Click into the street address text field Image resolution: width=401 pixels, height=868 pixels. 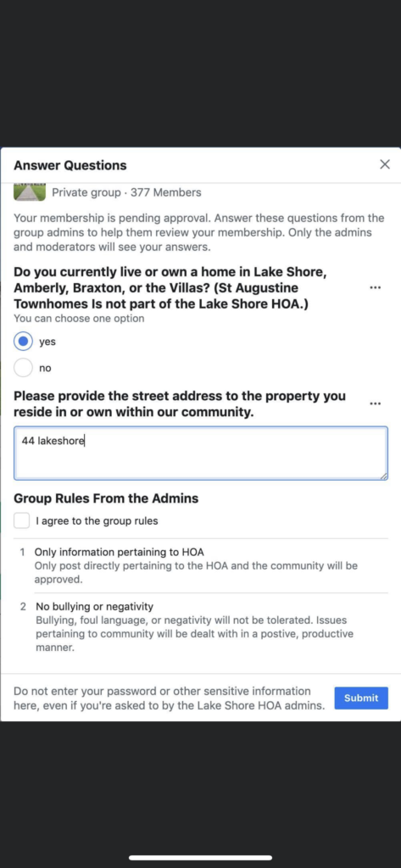(200, 453)
